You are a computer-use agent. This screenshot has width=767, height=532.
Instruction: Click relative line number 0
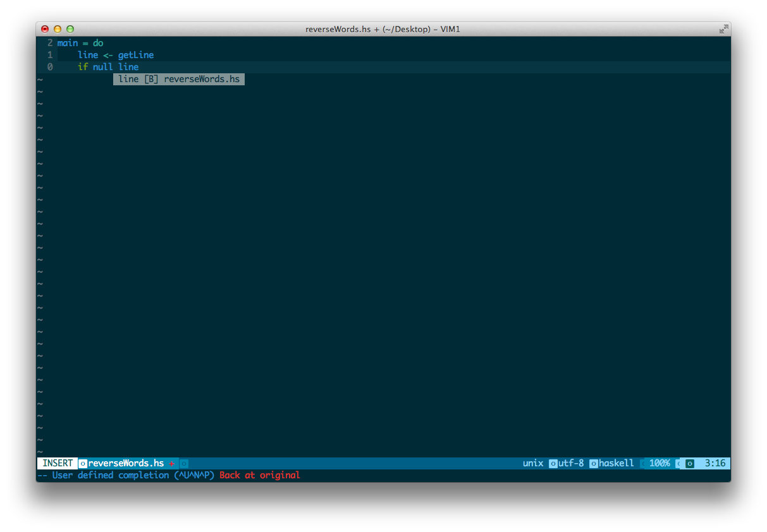(x=50, y=67)
